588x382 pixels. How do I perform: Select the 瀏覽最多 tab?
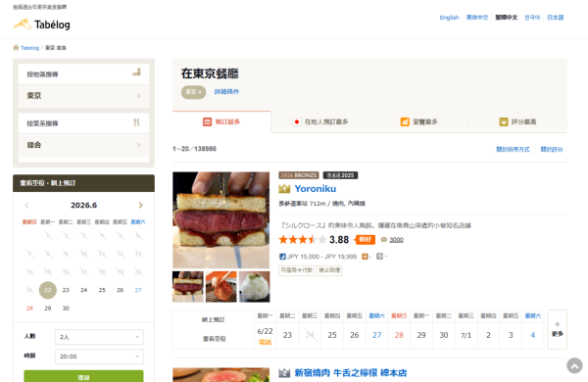coord(418,121)
